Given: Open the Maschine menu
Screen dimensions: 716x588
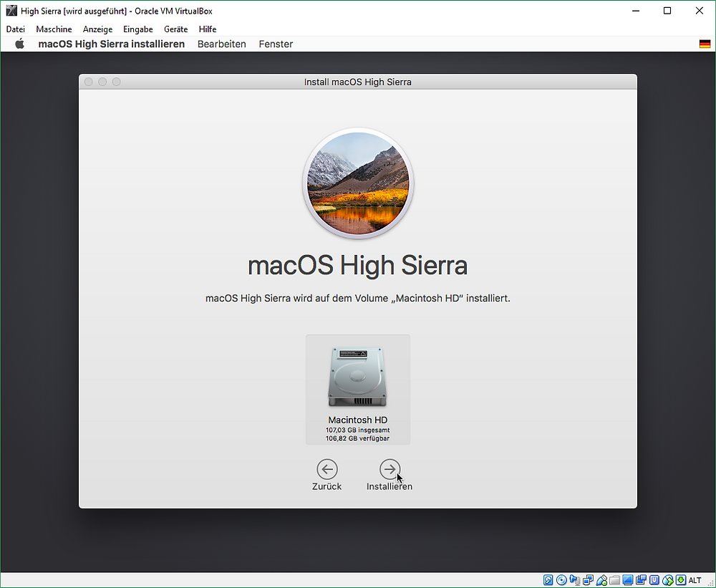Looking at the screenshot, I should click(x=54, y=29).
